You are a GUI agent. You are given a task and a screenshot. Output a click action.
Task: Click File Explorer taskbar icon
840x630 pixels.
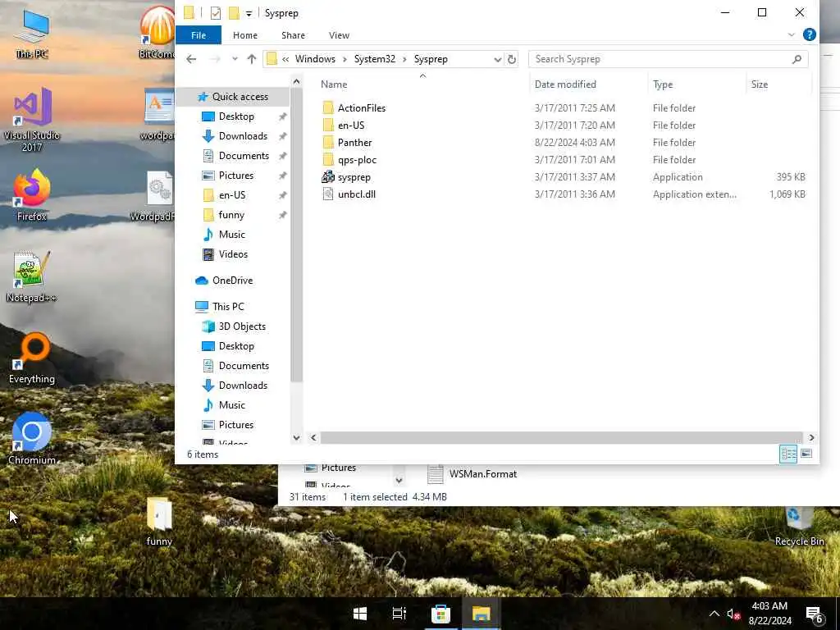click(x=481, y=614)
